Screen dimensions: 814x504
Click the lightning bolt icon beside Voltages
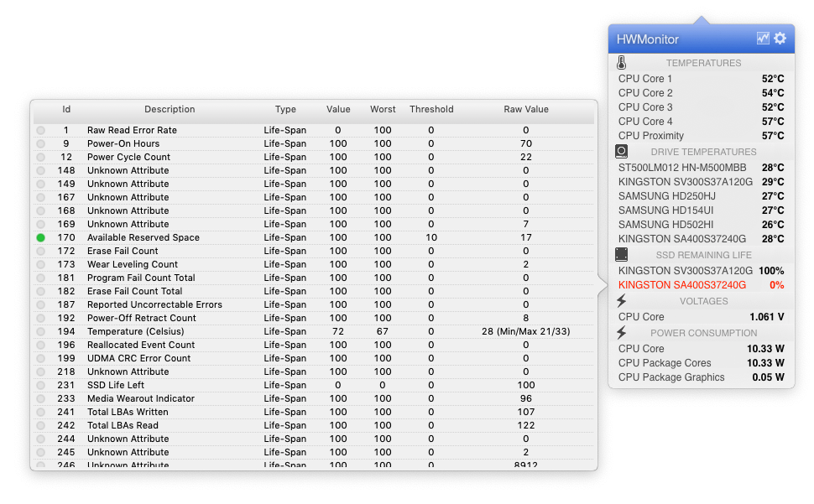[x=621, y=301]
